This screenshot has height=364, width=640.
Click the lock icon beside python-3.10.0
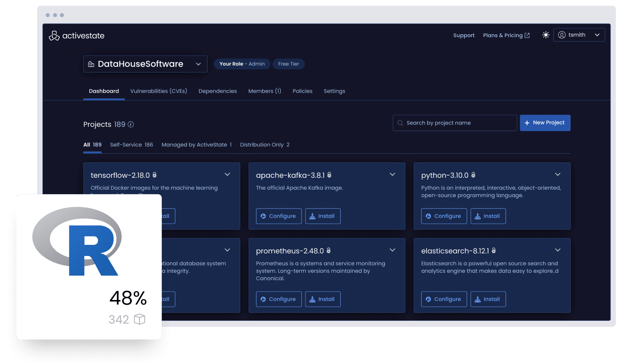(x=473, y=175)
